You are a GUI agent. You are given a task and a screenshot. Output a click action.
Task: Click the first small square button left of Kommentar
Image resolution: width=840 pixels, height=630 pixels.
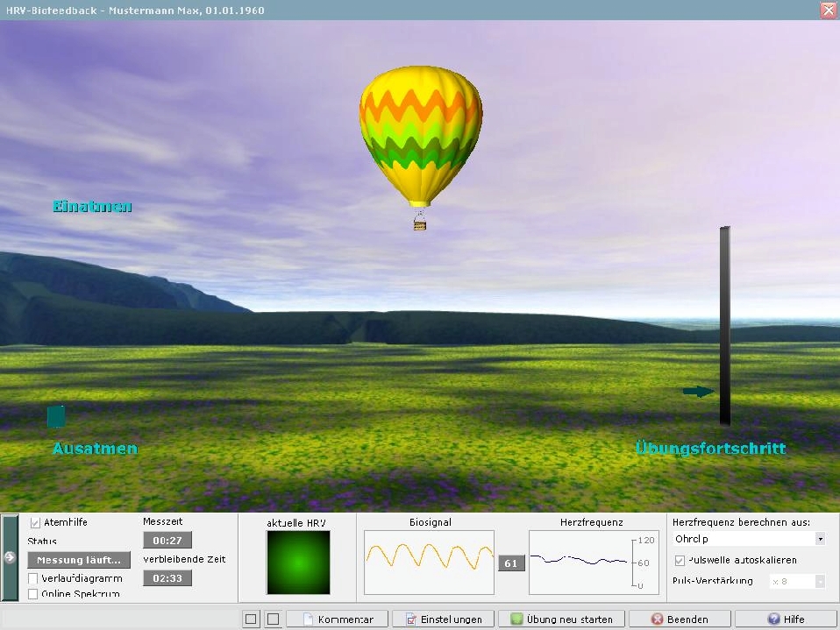(x=252, y=619)
